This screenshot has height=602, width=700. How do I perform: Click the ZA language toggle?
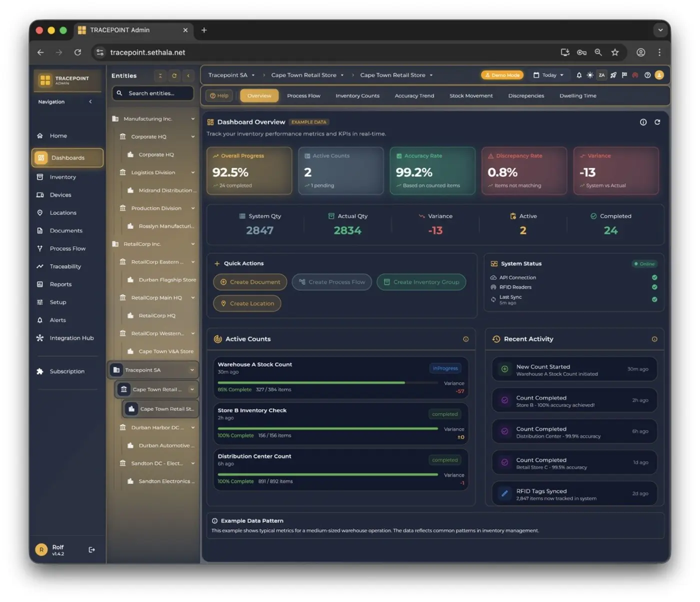[x=601, y=75]
